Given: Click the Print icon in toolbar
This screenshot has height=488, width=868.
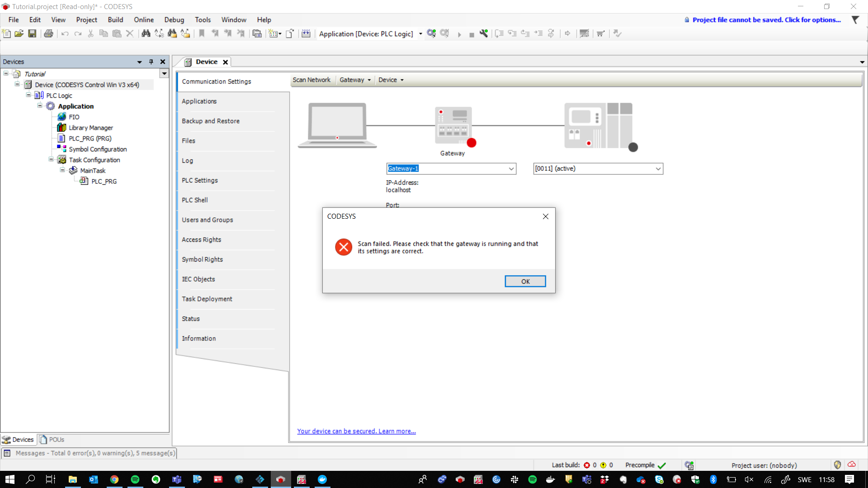Looking at the screenshot, I should coord(48,33).
